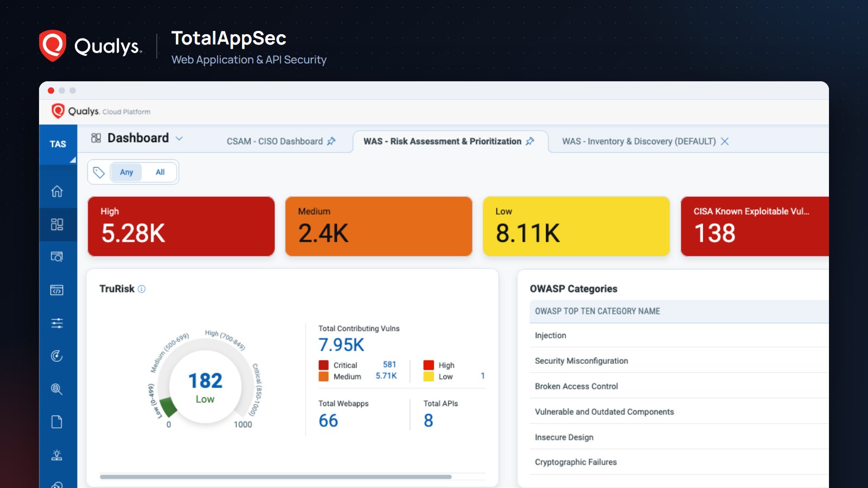Screen dimensions: 868x488
Task: Select the Insecure Design row
Action: (679, 437)
